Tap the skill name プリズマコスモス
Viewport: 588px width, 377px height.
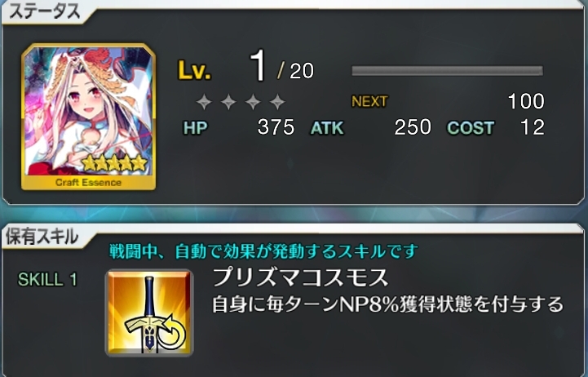[x=300, y=278]
